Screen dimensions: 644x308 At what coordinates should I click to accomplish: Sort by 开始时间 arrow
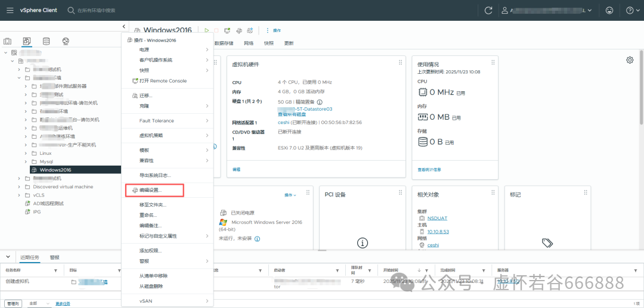pyautogui.click(x=419, y=270)
